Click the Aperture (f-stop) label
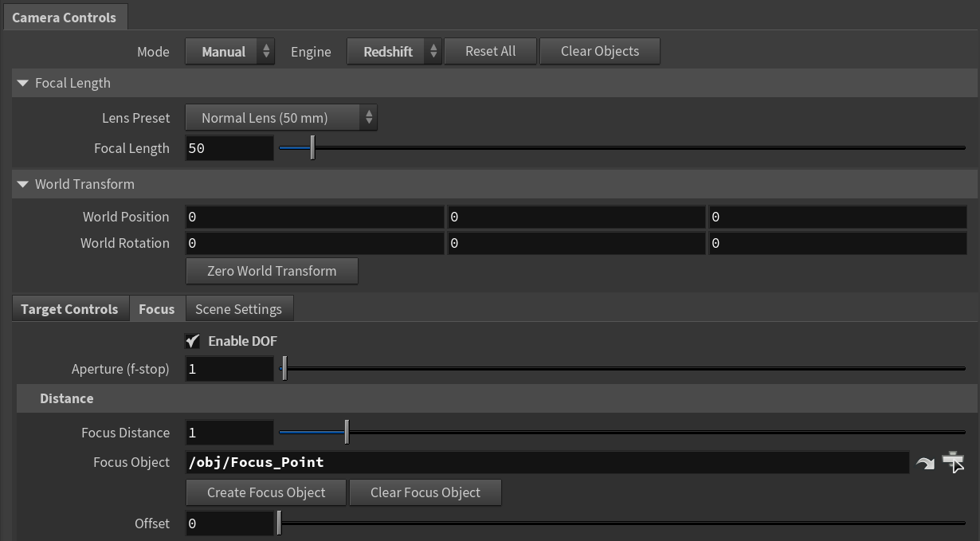The height and width of the screenshot is (541, 980). click(x=120, y=369)
